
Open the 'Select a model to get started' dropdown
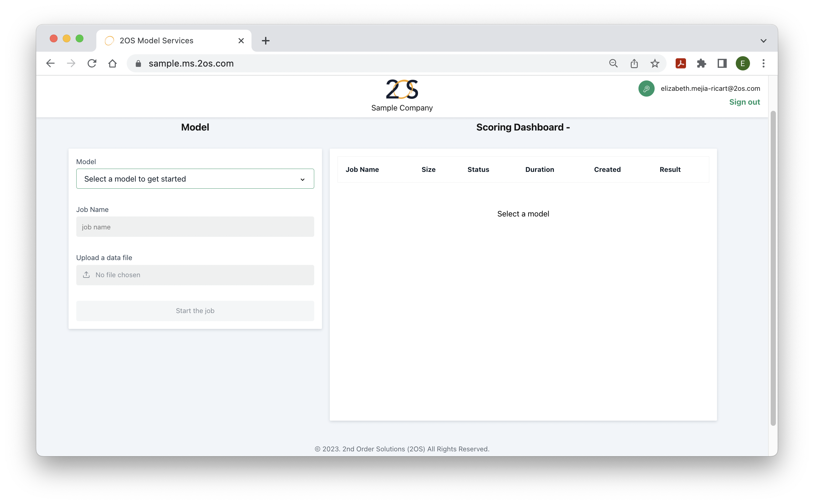pos(195,179)
